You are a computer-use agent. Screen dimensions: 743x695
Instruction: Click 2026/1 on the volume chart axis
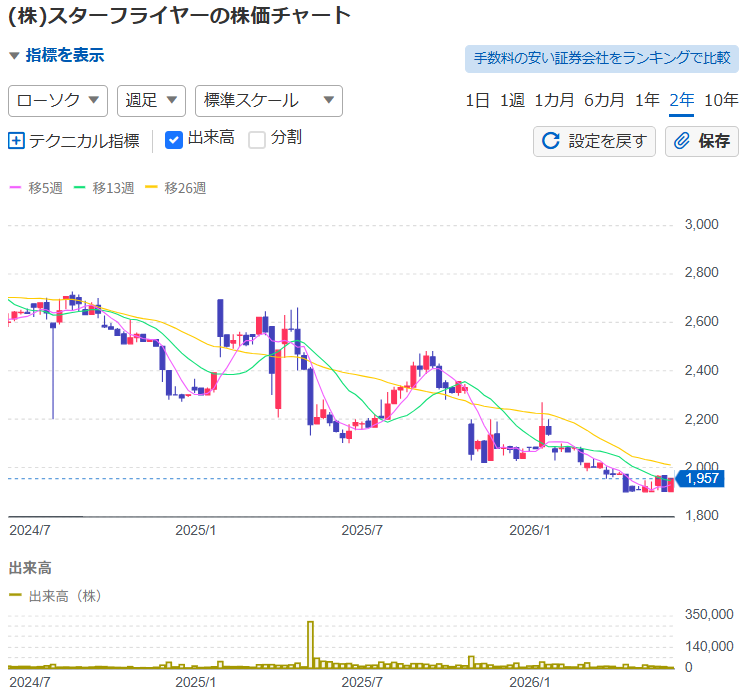click(x=530, y=682)
